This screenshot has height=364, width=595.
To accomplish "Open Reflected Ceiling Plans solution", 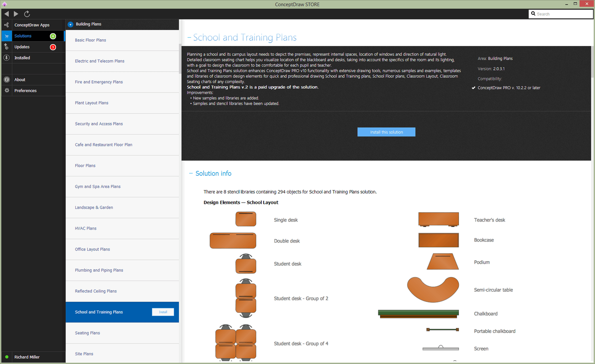I will pyautogui.click(x=122, y=291).
